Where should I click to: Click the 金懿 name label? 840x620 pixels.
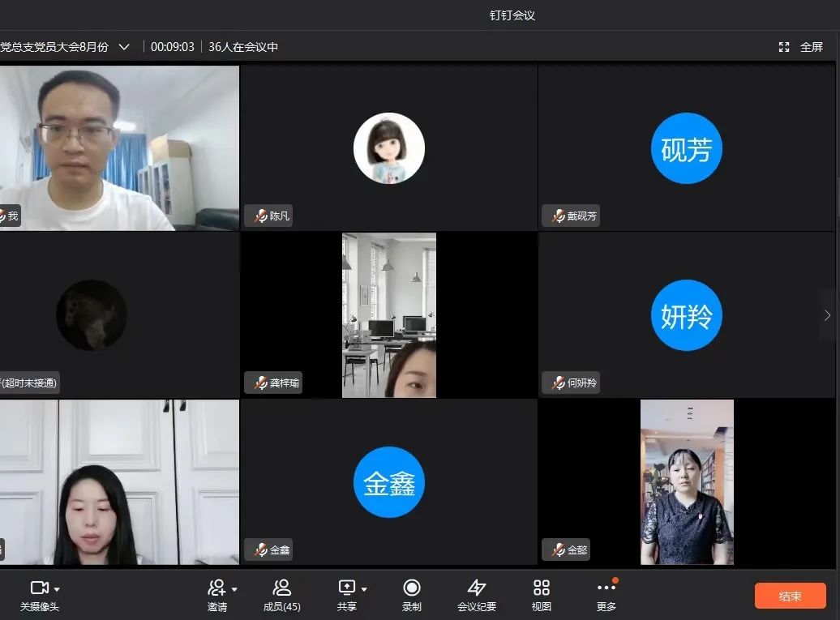point(577,549)
